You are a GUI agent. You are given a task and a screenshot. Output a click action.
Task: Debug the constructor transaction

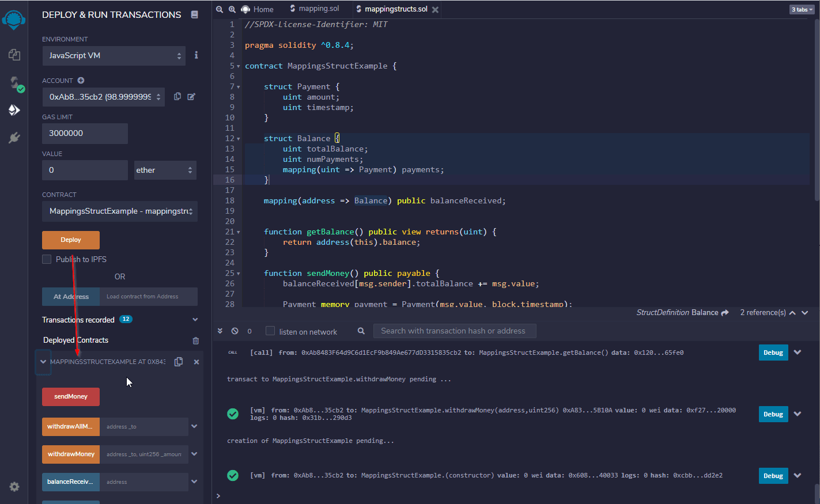tap(773, 476)
